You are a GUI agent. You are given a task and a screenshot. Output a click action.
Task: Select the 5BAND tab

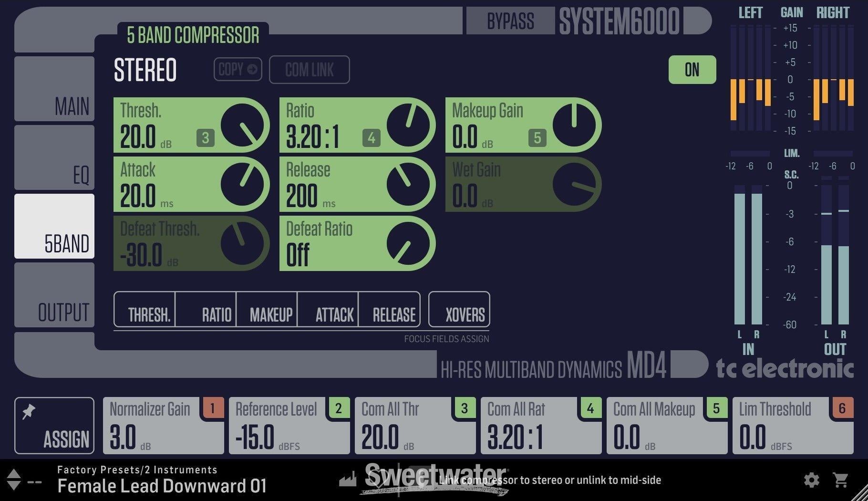54,226
